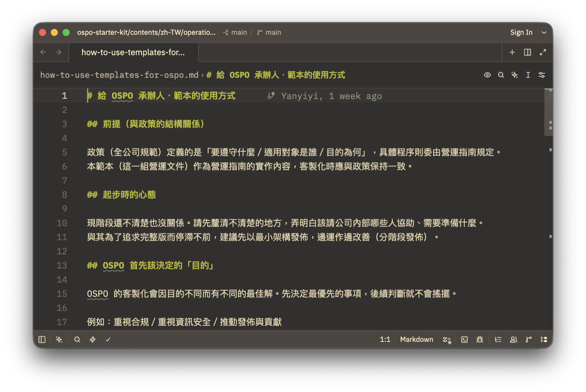The width and height of the screenshot is (586, 392).
Task: Toggle the markdown preview eye icon
Action: 487,75
